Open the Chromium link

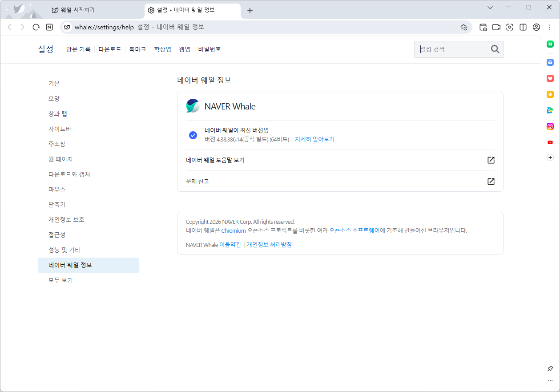point(234,230)
